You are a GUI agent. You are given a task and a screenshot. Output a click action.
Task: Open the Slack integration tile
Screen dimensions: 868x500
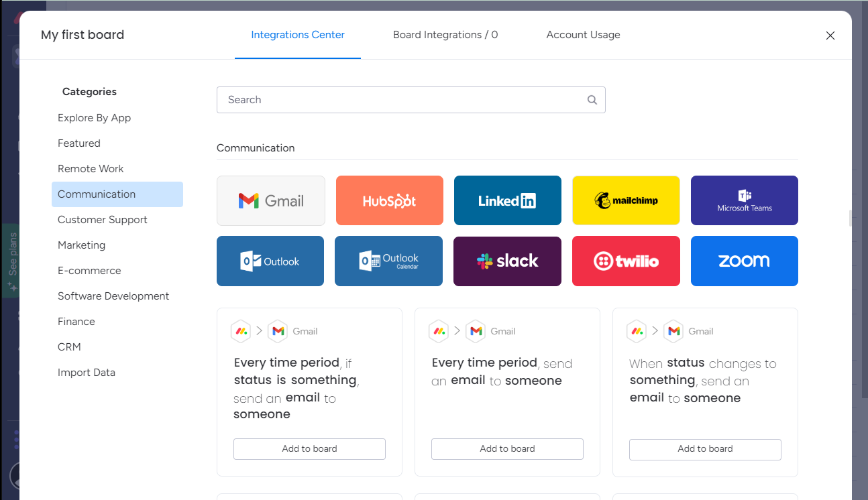pyautogui.click(x=507, y=261)
